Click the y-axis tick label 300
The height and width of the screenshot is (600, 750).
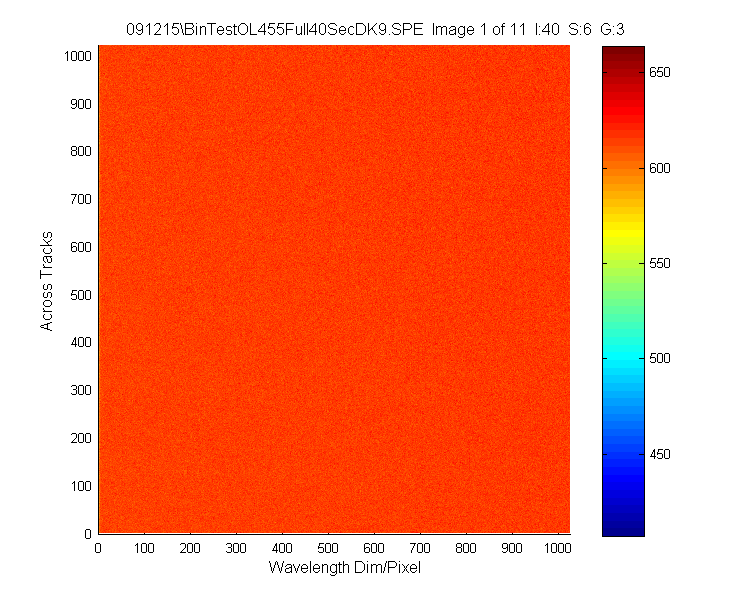(80, 390)
